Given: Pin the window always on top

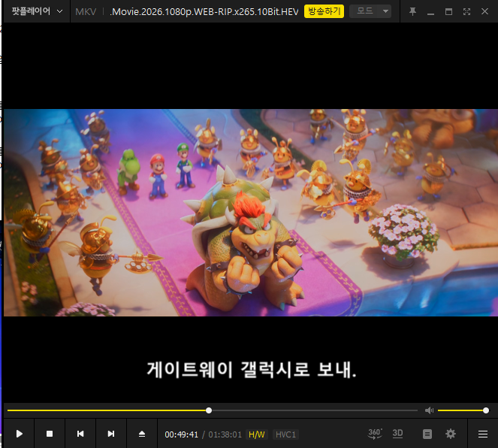Looking at the screenshot, I should click(412, 11).
